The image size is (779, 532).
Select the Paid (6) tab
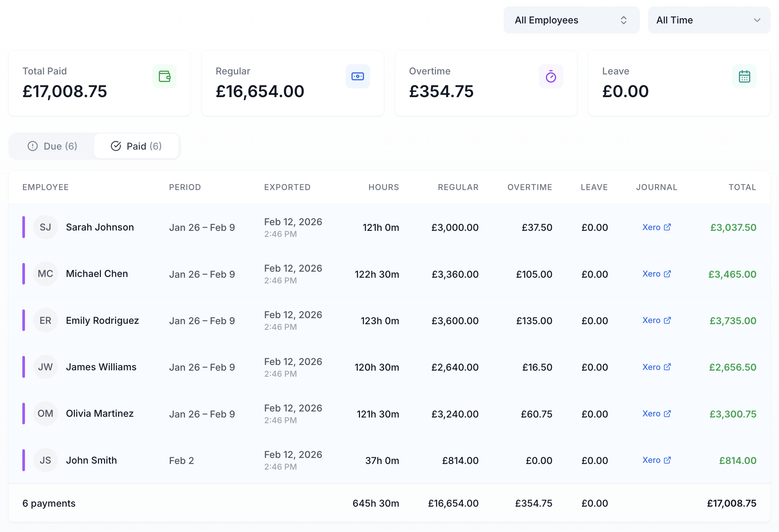[137, 146]
